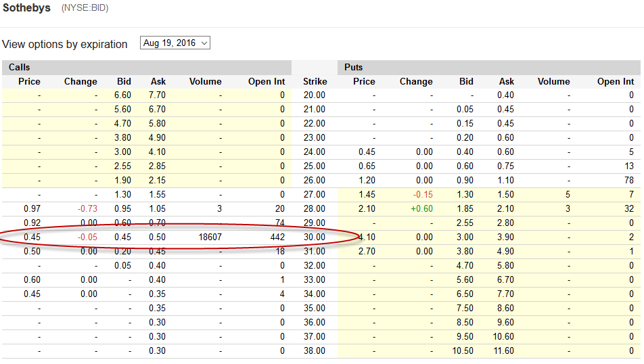Click the call open interest 20 at strike 28.00
Screen dimensions: 644x364
pyautogui.click(x=280, y=208)
